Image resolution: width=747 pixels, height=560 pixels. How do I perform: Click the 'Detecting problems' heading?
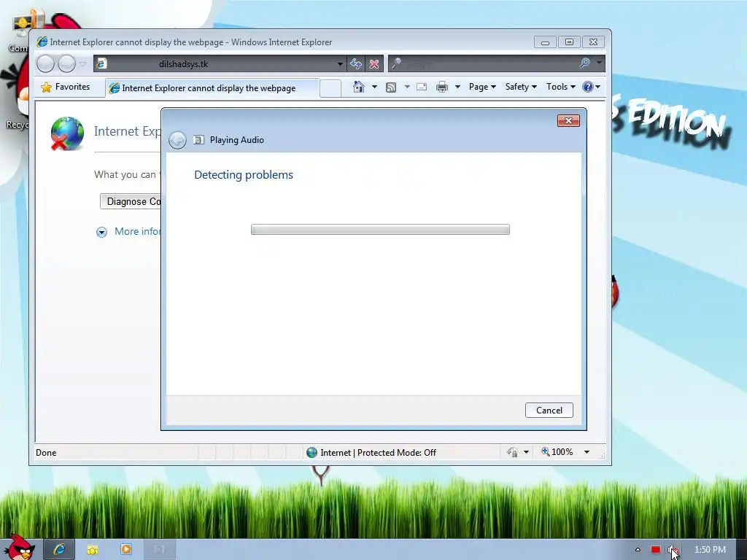click(244, 175)
